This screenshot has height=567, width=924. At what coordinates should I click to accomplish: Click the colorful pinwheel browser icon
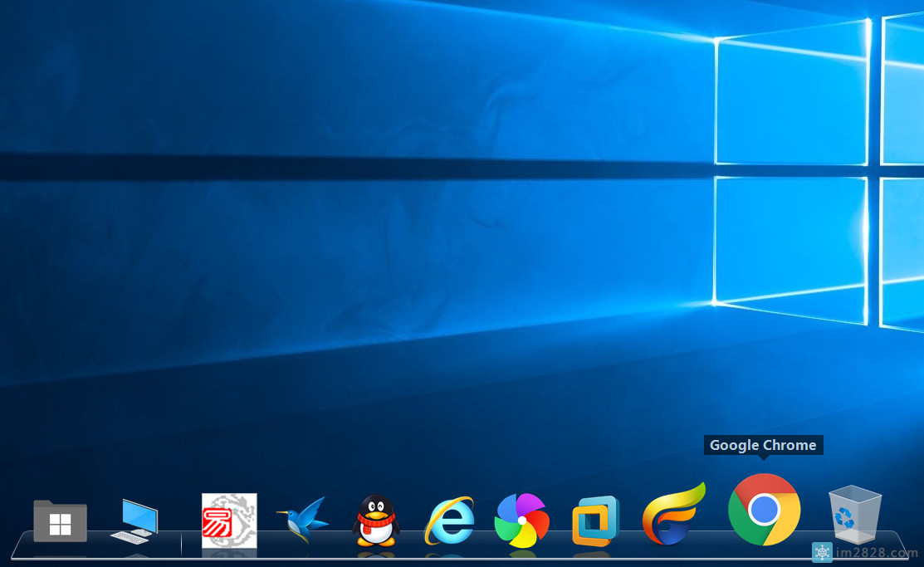pos(521,521)
